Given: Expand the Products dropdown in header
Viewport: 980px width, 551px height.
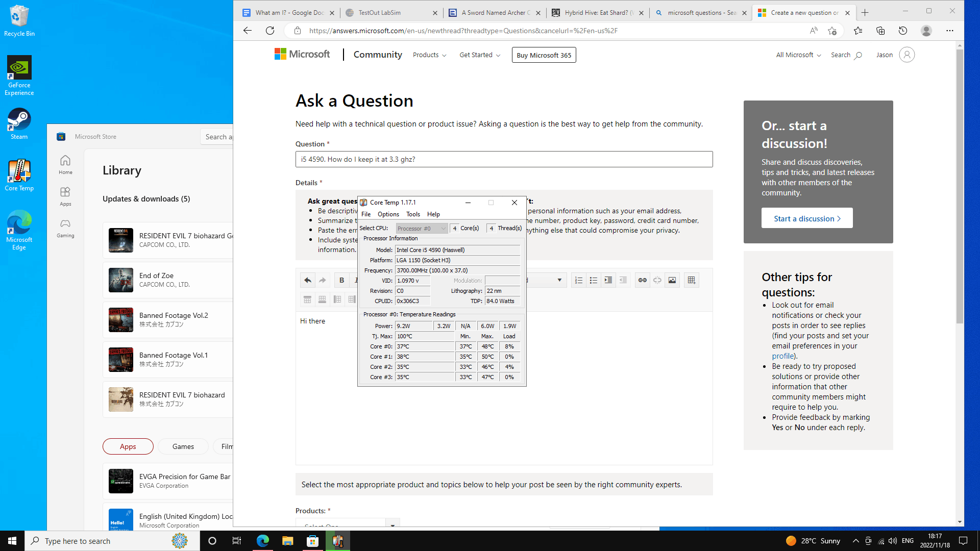Looking at the screenshot, I should [x=429, y=55].
